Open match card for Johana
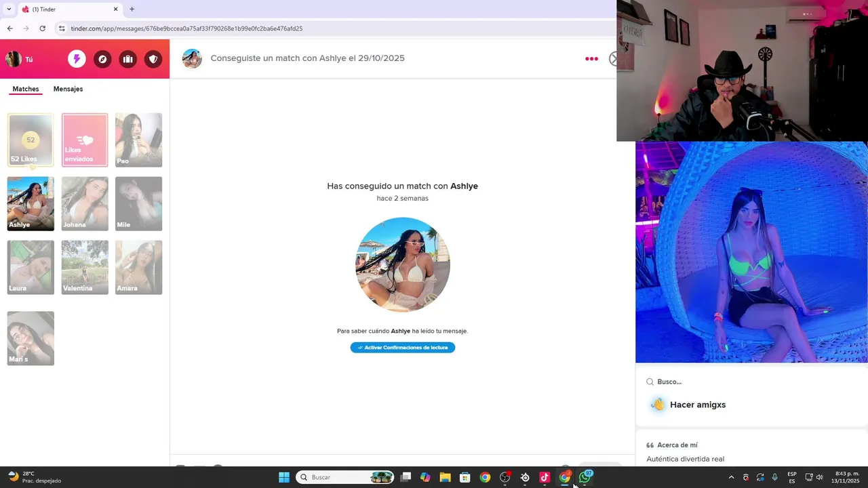 [x=85, y=203]
